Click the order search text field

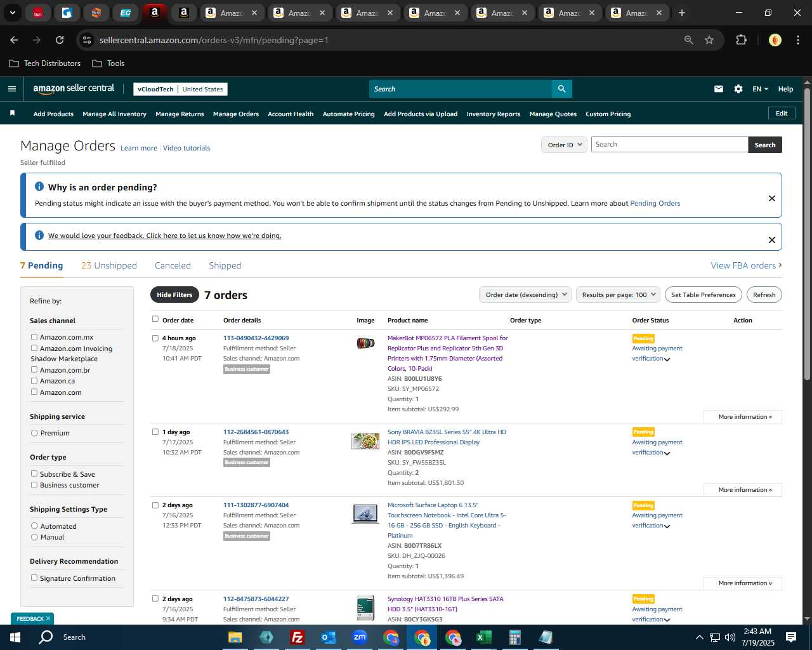click(x=669, y=145)
